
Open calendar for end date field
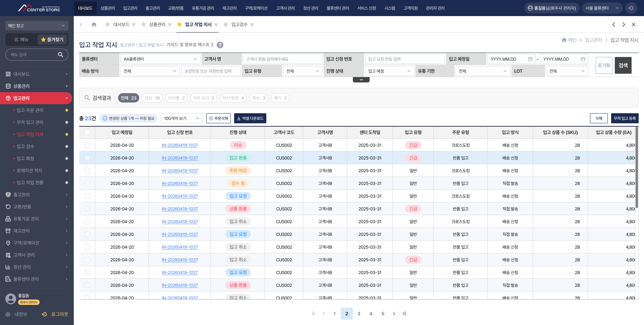[583, 59]
